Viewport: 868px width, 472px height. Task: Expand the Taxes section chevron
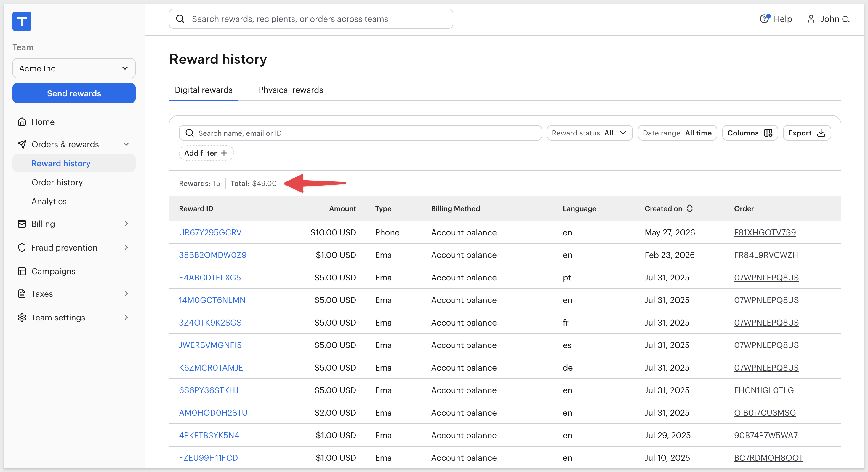[x=126, y=294]
